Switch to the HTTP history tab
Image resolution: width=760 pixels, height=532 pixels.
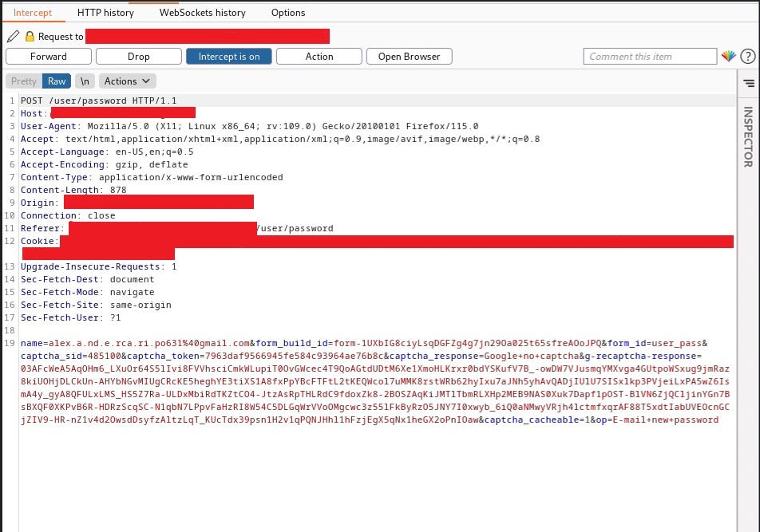pos(105,12)
